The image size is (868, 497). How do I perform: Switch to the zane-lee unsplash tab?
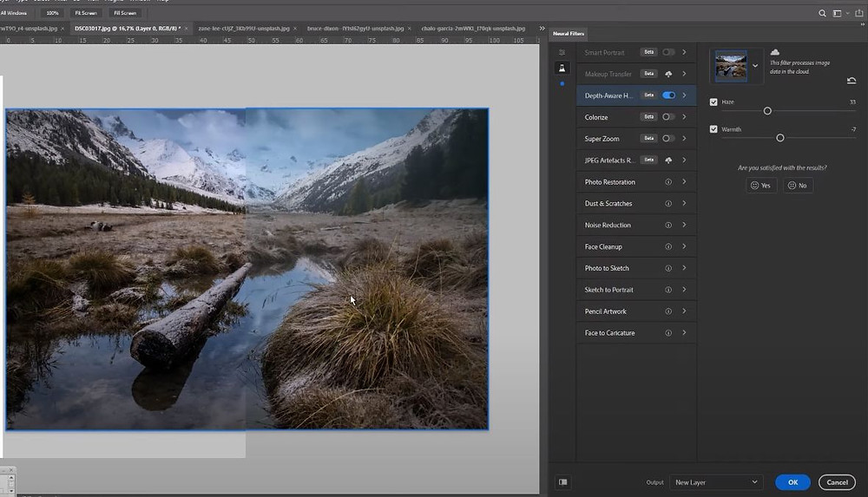pos(244,29)
